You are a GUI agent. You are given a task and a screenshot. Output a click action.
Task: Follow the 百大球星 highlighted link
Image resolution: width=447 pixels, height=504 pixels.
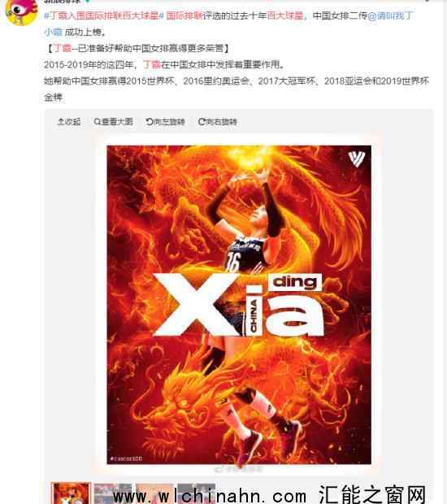click(x=285, y=15)
